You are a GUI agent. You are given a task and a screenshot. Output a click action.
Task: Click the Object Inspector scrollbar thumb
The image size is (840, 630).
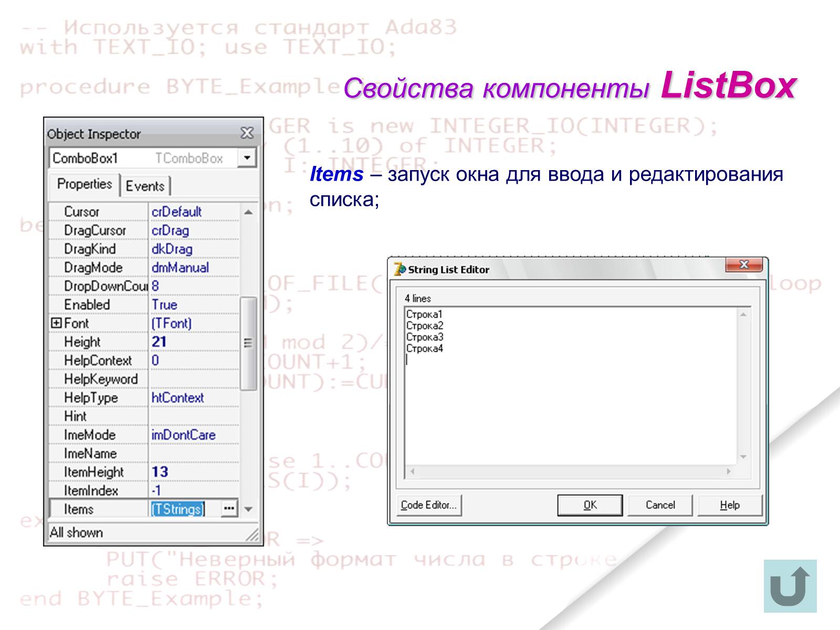248,343
